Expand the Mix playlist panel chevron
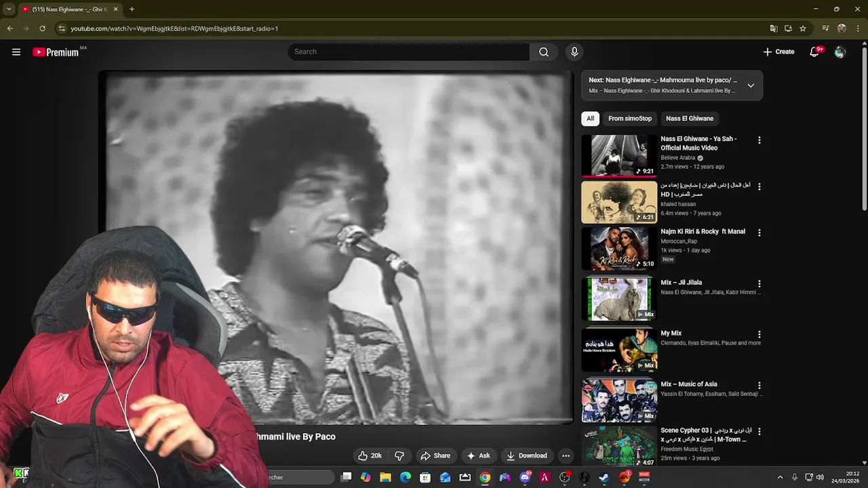Image resolution: width=868 pixels, height=488 pixels. coord(751,85)
